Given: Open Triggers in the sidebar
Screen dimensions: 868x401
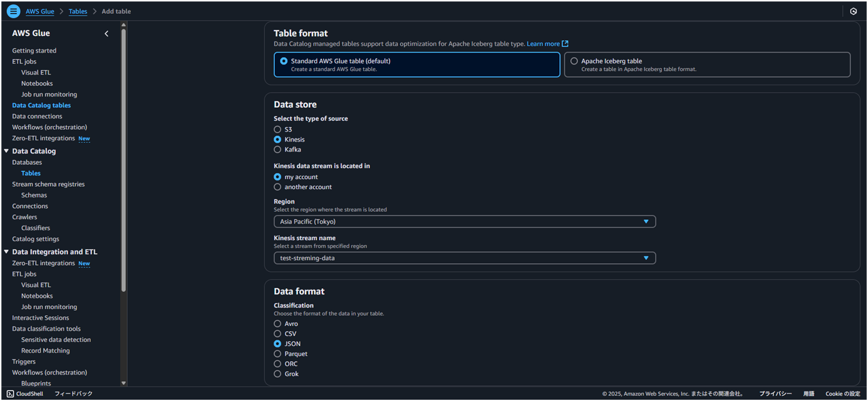Looking at the screenshot, I should click(24, 362).
